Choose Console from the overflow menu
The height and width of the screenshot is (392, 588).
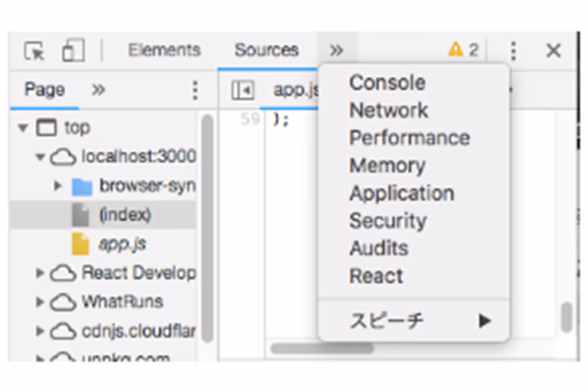(x=387, y=83)
